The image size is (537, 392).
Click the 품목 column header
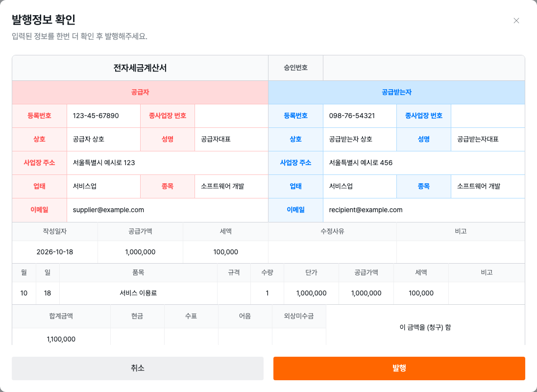point(138,272)
